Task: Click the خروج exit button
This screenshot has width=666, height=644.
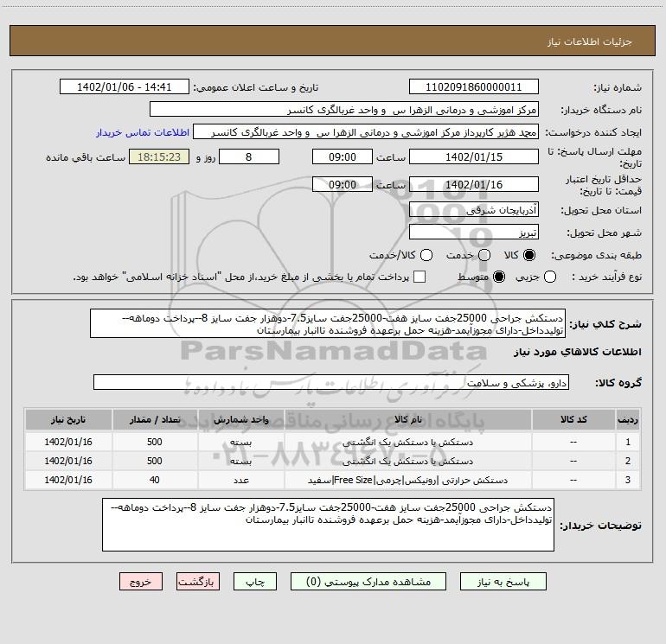Action: pos(141,582)
